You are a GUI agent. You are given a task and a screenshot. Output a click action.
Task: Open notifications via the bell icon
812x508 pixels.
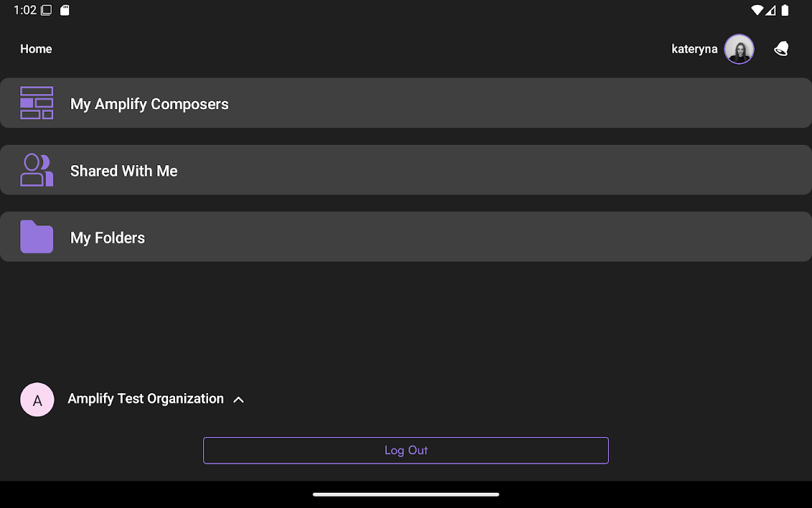click(x=782, y=49)
